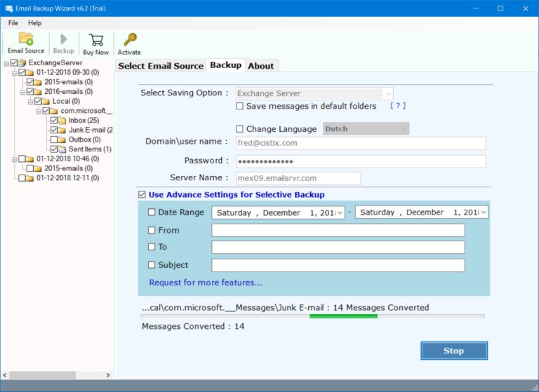This screenshot has width=539, height=392.
Task: Select the 2015-emails under 01-12-2018 10-46
Action: point(68,168)
